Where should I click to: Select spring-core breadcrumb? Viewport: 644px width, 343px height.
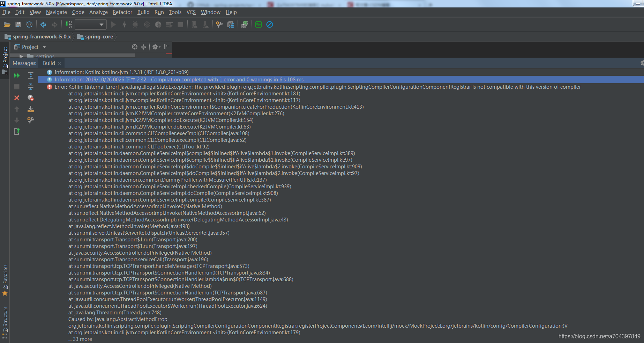pos(95,37)
